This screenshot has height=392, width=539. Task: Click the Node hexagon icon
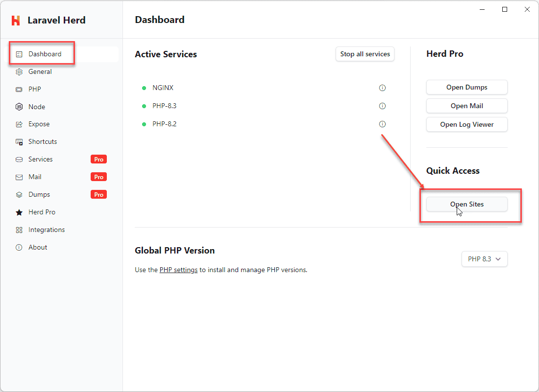coord(19,107)
